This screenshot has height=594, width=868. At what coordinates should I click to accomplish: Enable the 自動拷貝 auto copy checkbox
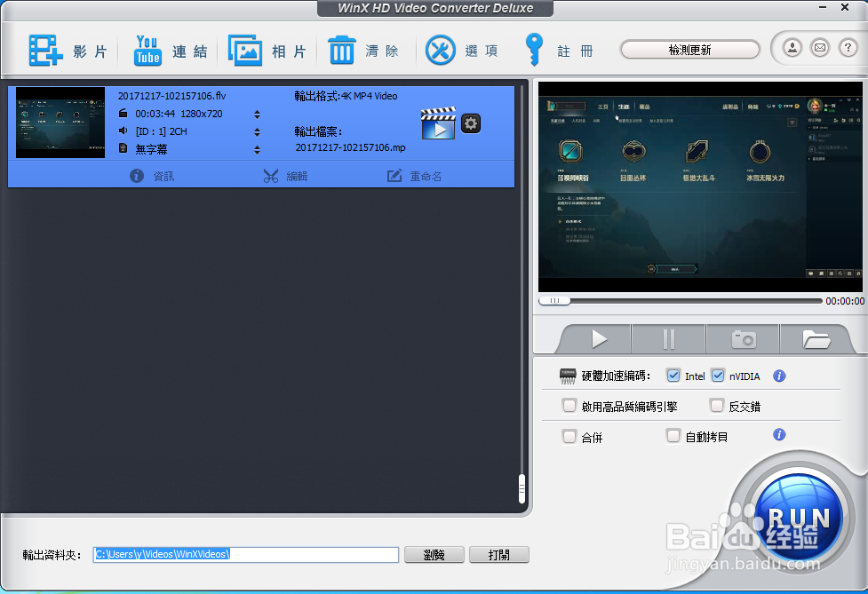click(673, 436)
